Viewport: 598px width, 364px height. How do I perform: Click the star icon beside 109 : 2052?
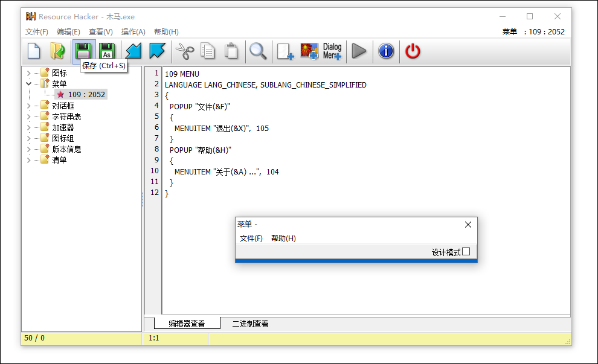[60, 95]
